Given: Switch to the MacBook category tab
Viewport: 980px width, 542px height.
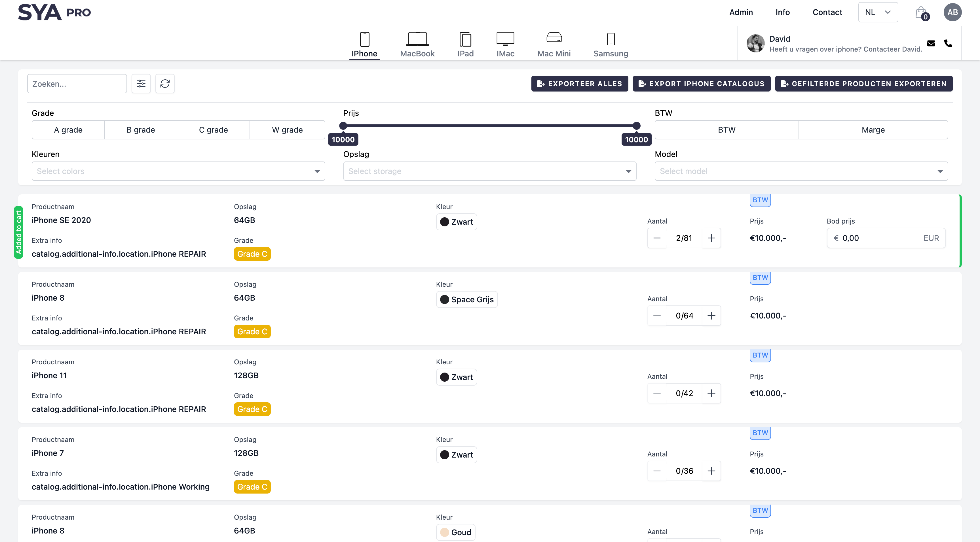Looking at the screenshot, I should [417, 45].
